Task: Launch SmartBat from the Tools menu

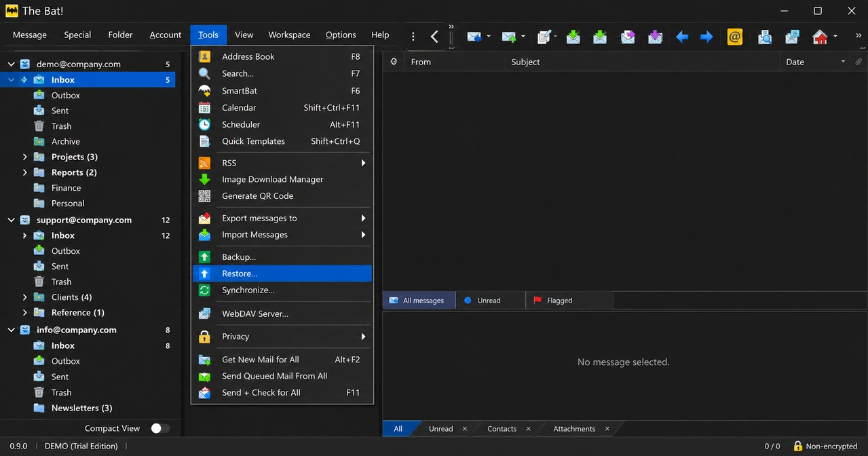Action: 282,90
